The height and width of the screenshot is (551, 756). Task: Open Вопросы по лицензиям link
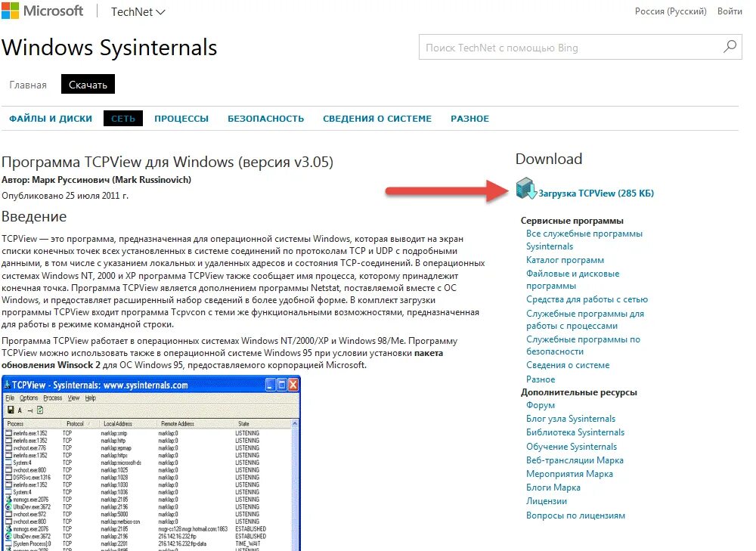click(x=575, y=515)
